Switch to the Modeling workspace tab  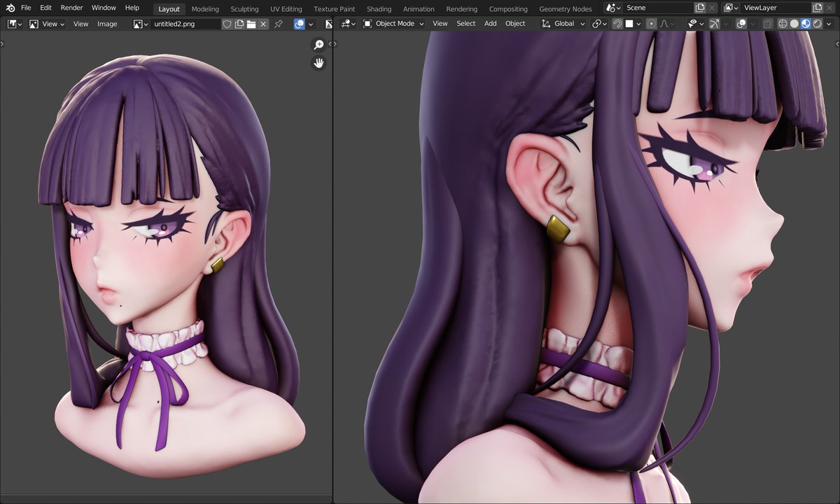point(205,9)
